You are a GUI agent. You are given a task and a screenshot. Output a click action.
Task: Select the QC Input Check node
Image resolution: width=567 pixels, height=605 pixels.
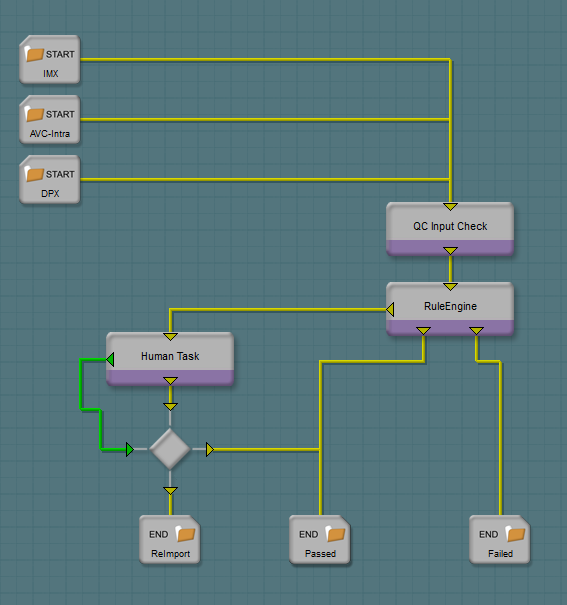[450, 229]
